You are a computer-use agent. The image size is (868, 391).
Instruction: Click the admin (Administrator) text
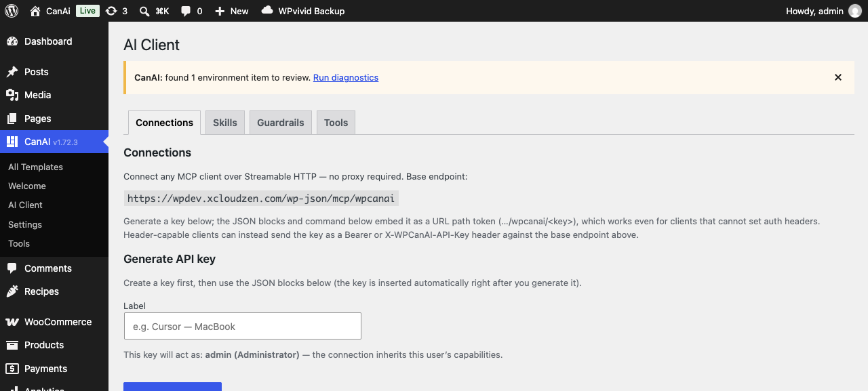252,354
